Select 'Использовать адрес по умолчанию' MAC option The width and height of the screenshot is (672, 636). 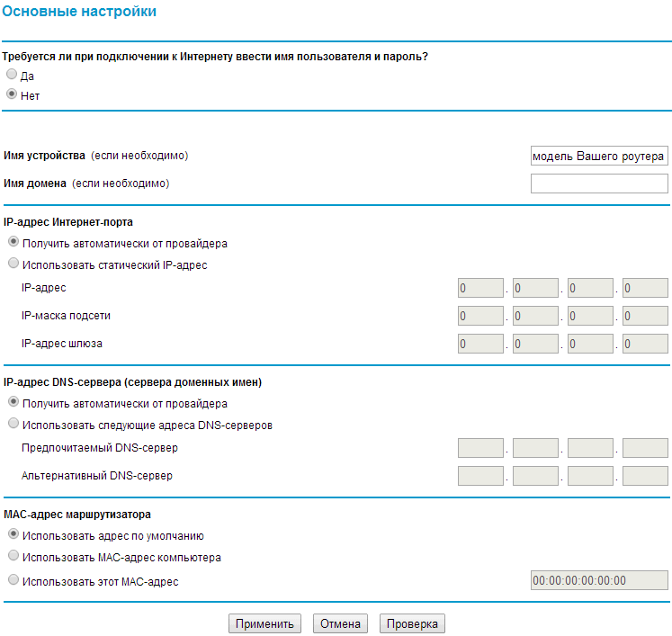pyautogui.click(x=13, y=533)
